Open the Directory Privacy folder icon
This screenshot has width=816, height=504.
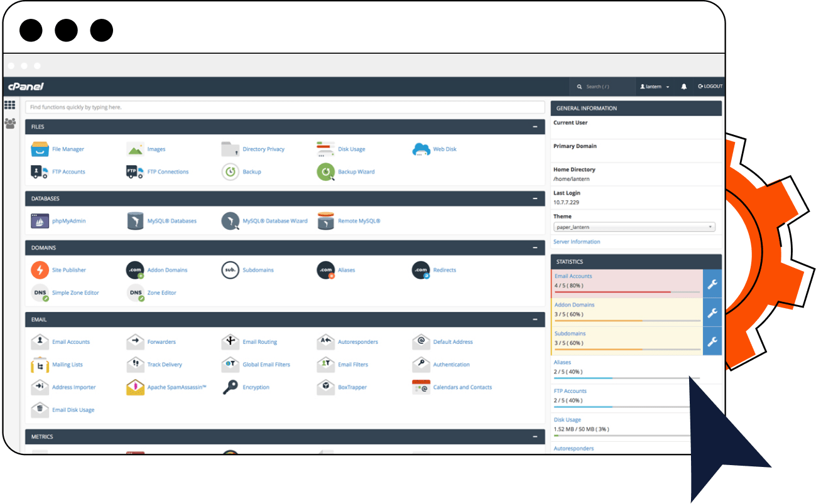click(231, 149)
